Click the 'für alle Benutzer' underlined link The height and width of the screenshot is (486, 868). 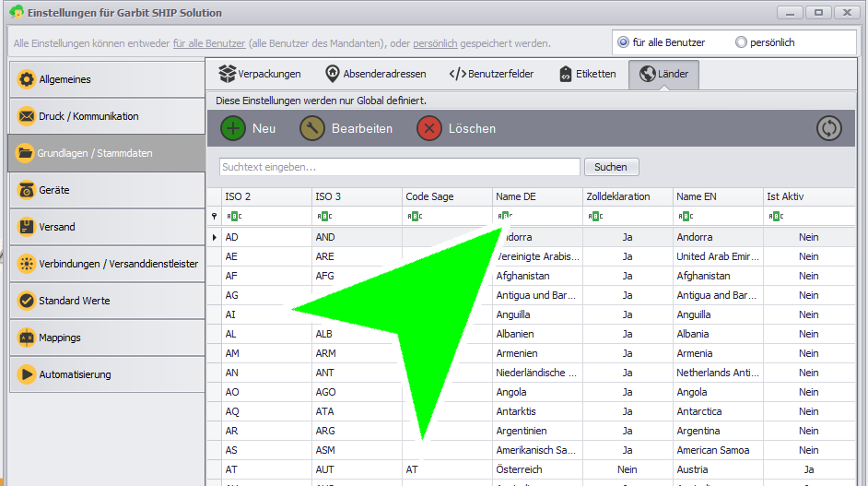point(209,43)
